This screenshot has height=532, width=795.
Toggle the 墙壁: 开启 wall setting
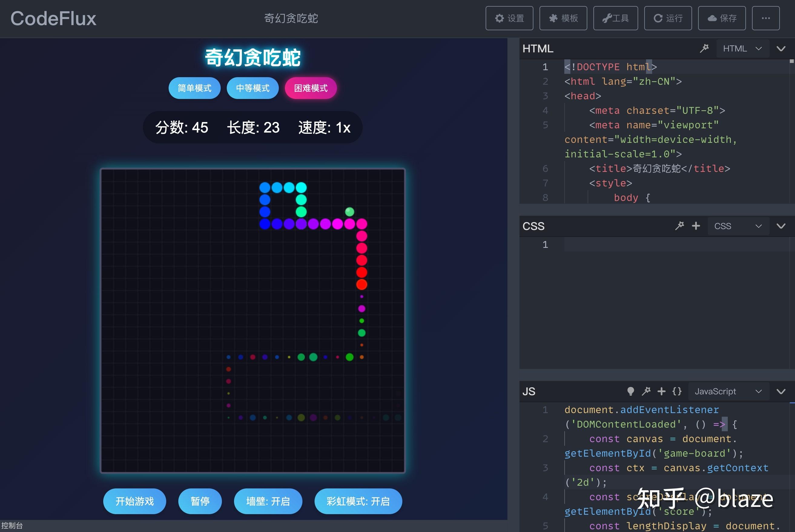click(x=268, y=501)
